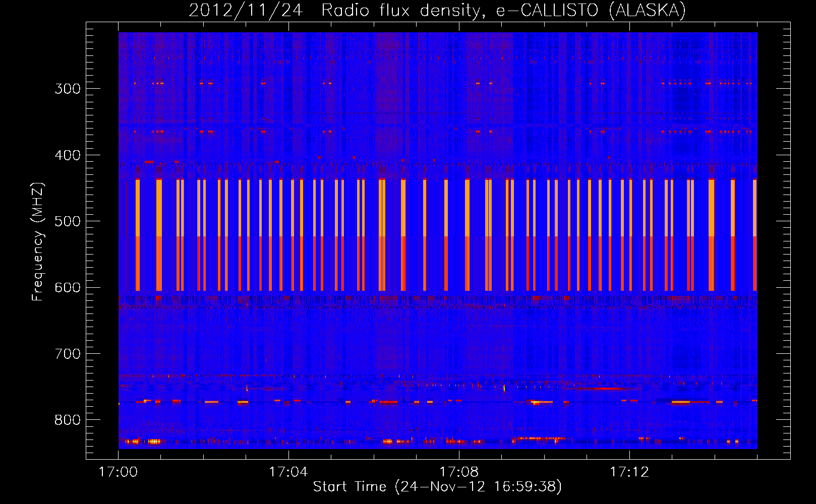Click the 17:04 time tick label

point(288,472)
